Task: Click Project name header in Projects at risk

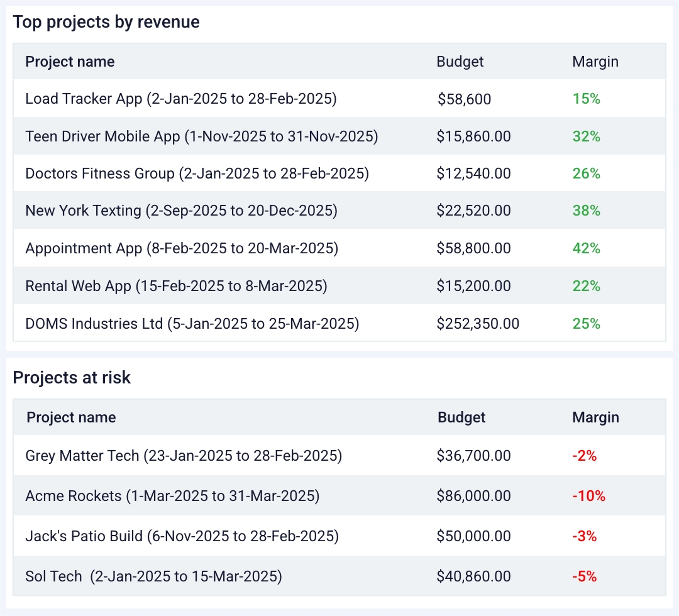Action: pos(71,417)
